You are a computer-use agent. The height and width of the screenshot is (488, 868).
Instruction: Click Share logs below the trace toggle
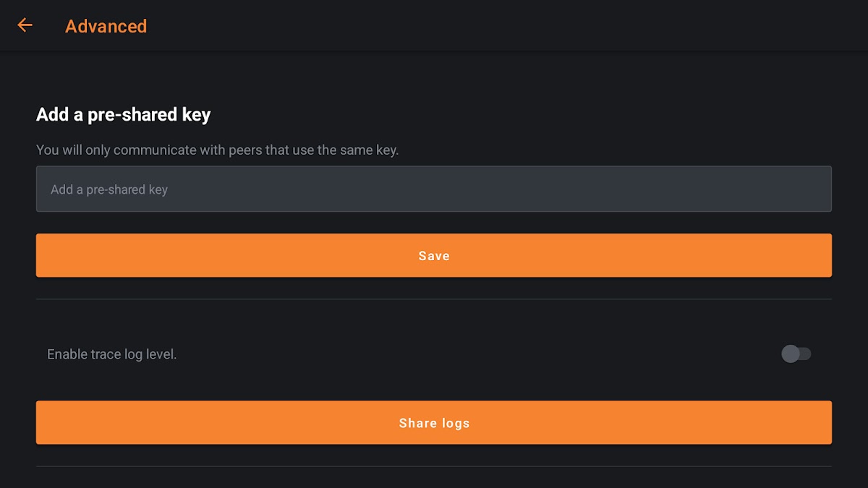434,423
